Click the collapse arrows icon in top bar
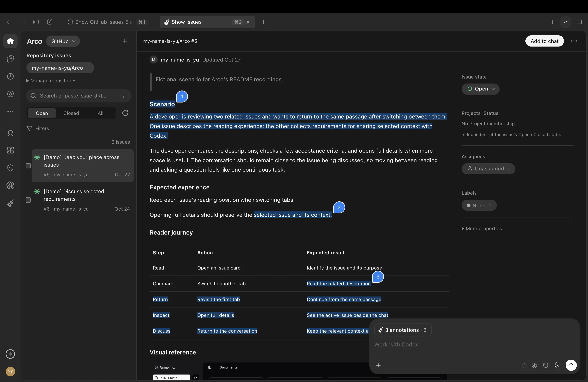 [x=566, y=22]
